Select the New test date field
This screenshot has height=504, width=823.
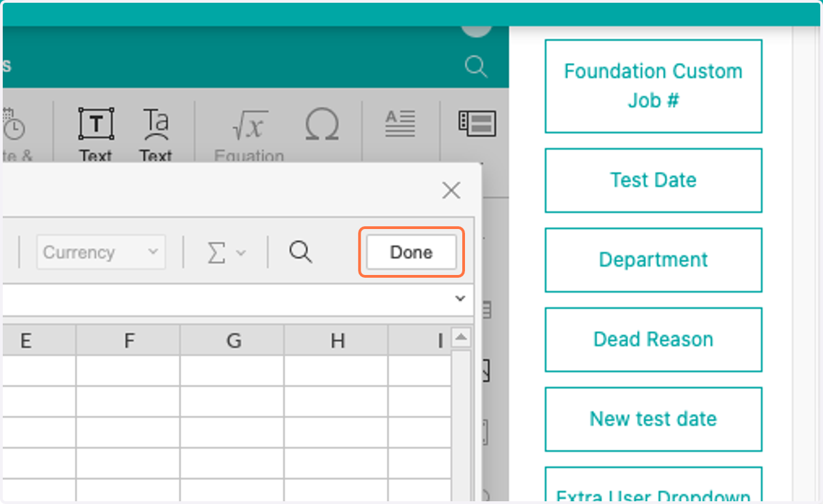(653, 419)
